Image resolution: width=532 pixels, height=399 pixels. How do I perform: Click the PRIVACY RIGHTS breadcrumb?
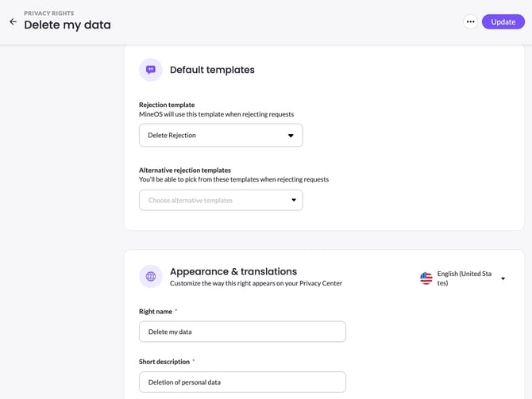coord(49,13)
